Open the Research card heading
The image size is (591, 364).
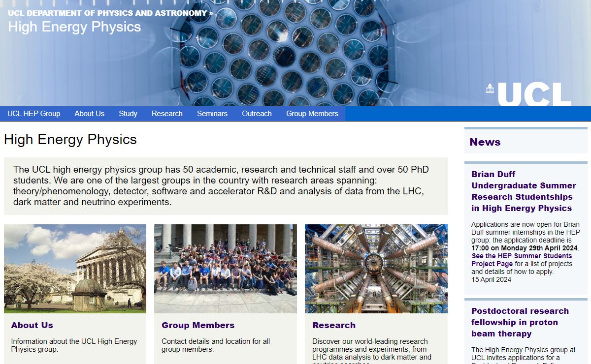[334, 325]
